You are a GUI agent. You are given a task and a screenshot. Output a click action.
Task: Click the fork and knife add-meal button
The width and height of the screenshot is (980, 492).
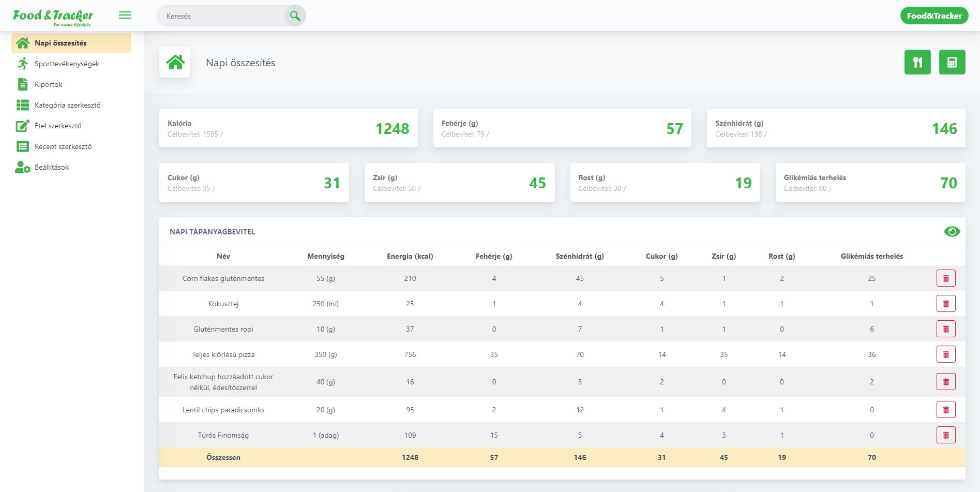pos(917,62)
